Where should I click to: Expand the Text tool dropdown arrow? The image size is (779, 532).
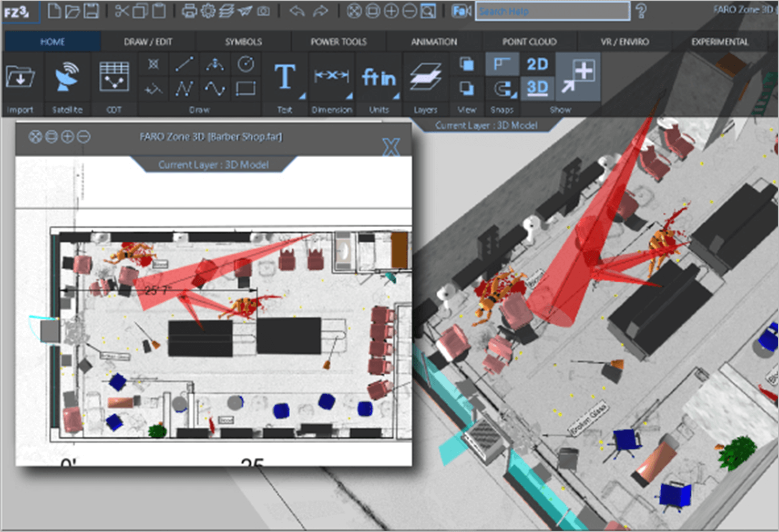coord(302,96)
